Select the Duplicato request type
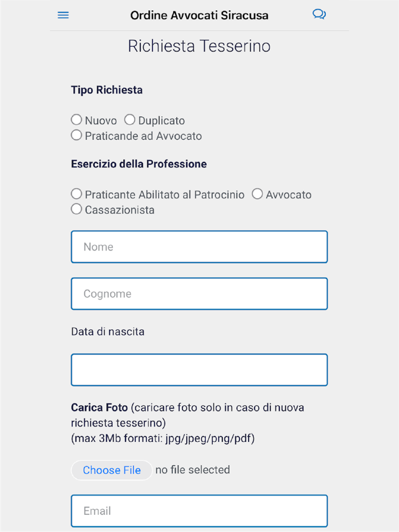 [x=129, y=119]
